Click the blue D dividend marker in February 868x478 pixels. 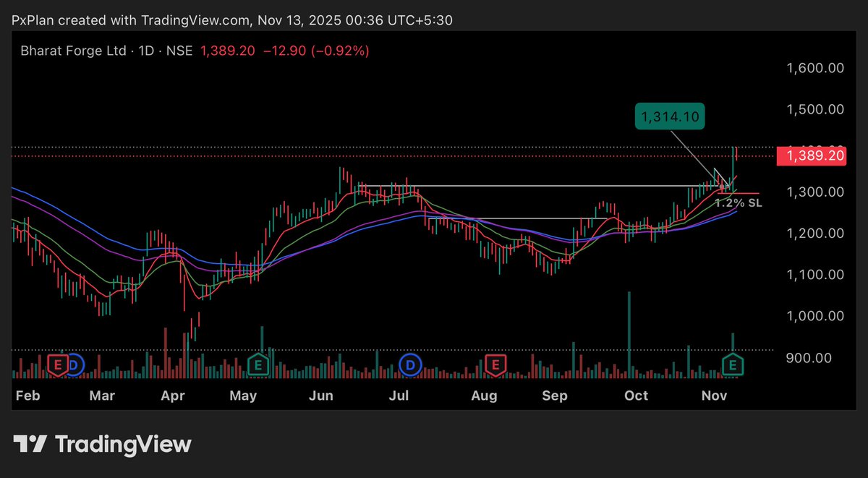75,364
